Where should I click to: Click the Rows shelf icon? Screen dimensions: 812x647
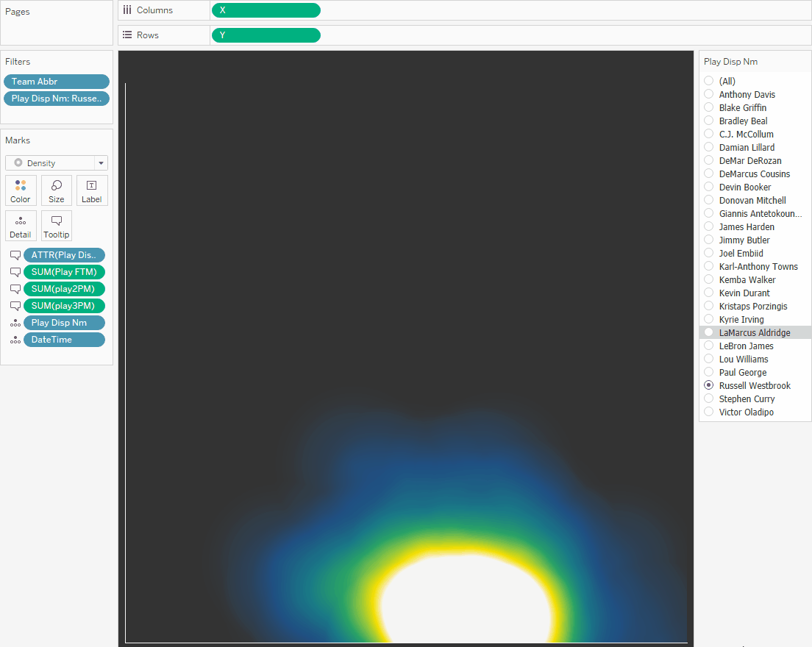127,35
